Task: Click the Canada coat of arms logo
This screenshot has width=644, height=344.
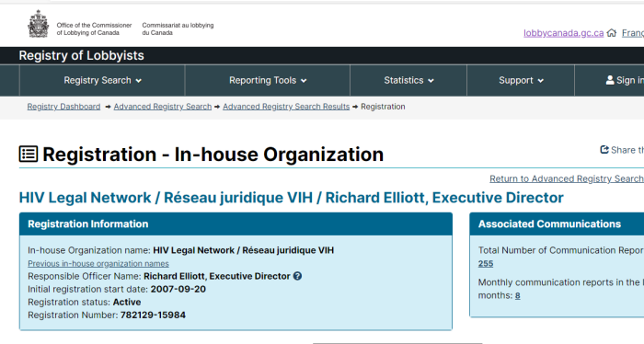Action: (x=39, y=24)
